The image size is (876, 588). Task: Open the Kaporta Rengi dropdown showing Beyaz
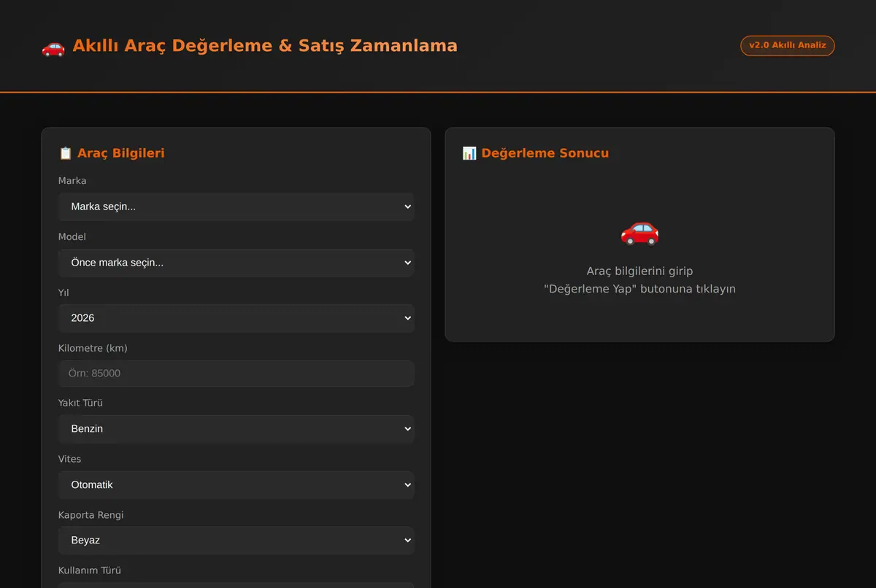coord(237,541)
